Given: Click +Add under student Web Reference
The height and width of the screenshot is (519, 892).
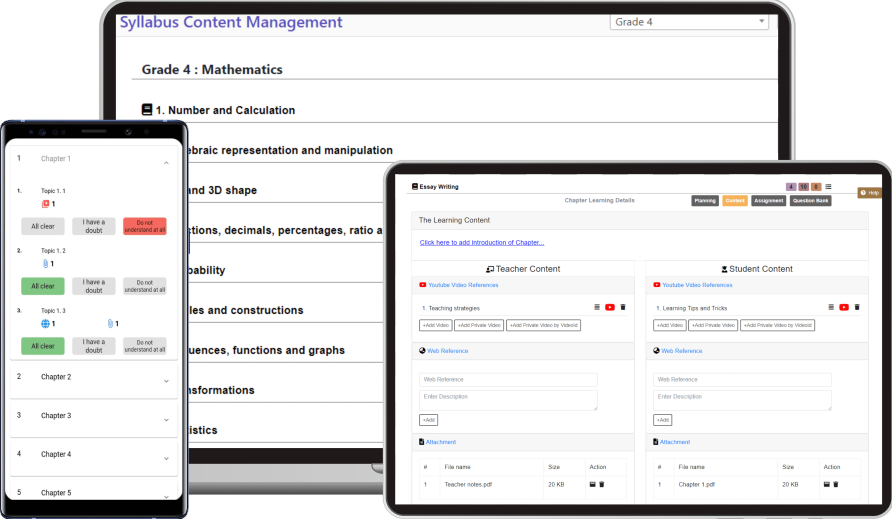Looking at the screenshot, I should (x=662, y=420).
